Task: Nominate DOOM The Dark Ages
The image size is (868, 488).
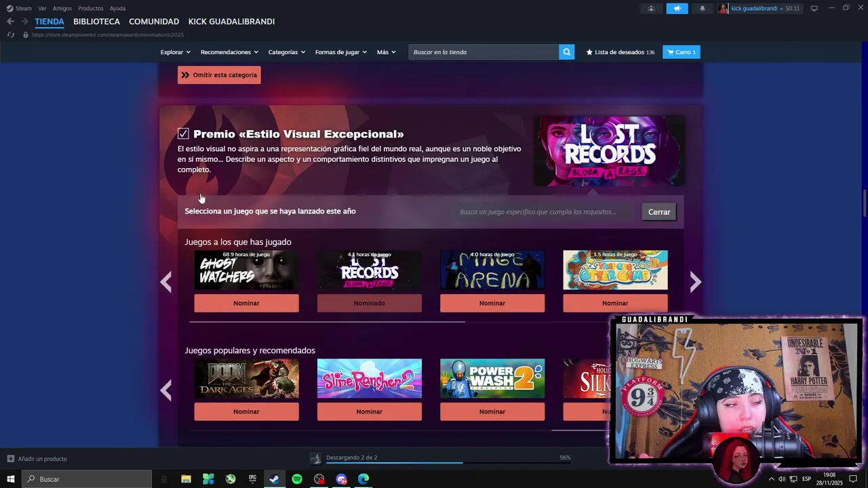Action: (246, 411)
